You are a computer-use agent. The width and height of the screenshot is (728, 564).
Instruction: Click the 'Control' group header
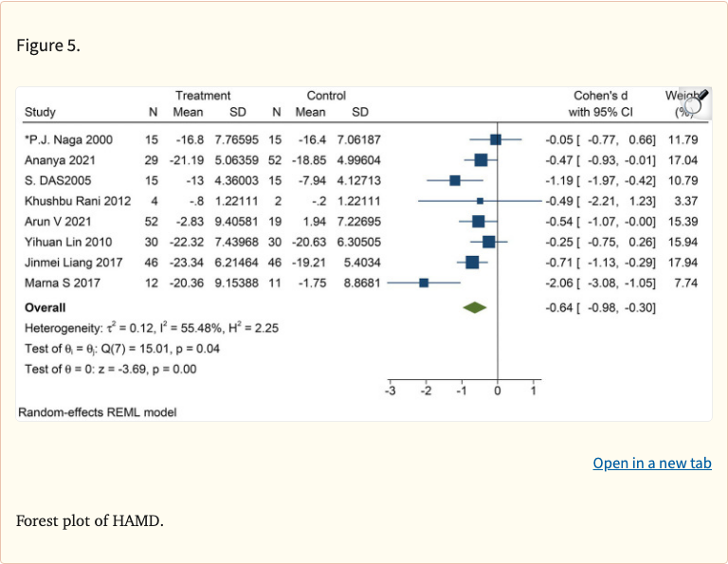[x=326, y=96]
